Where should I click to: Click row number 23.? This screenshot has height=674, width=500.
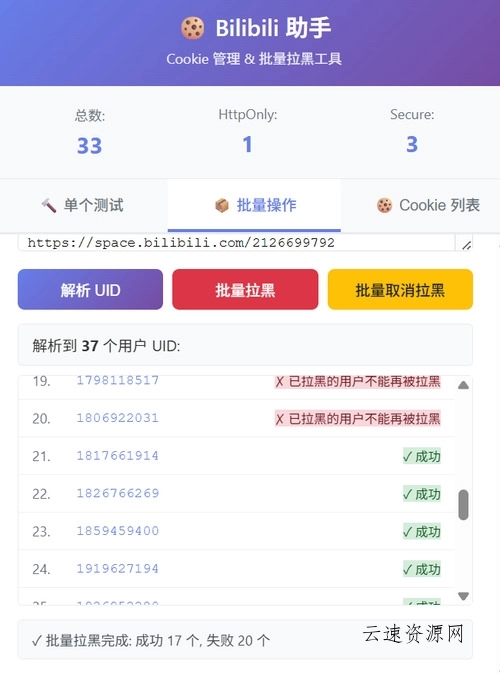tap(41, 532)
